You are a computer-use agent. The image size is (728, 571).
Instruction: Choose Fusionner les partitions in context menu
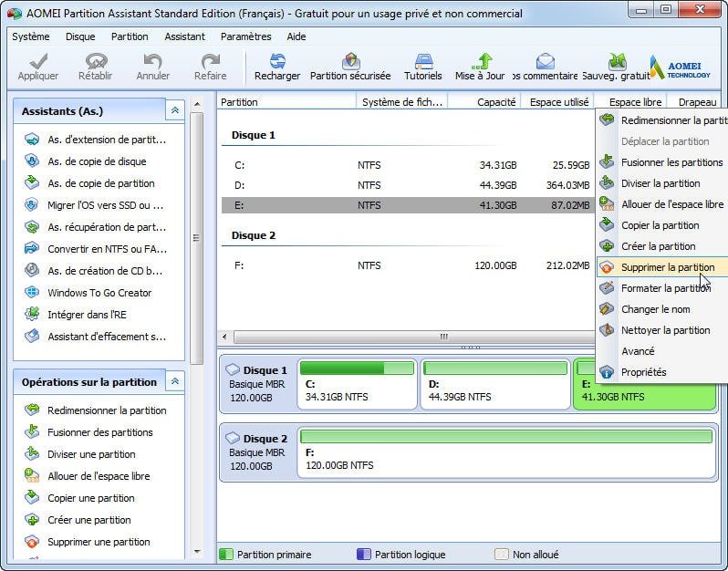[662, 162]
